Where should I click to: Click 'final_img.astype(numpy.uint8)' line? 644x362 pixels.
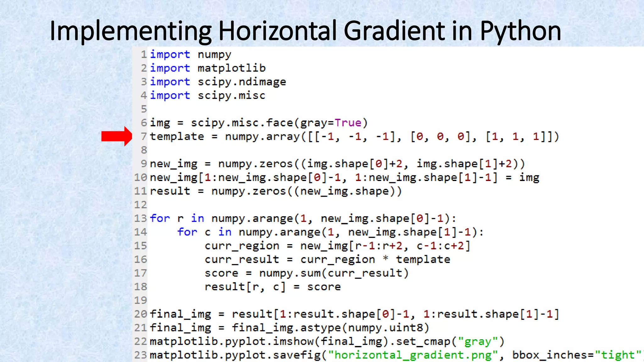coord(290,328)
